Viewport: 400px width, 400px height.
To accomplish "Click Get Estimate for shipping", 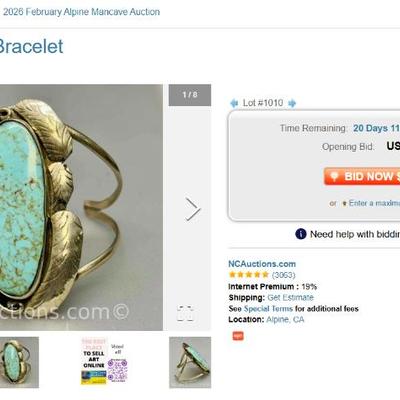I will (290, 297).
